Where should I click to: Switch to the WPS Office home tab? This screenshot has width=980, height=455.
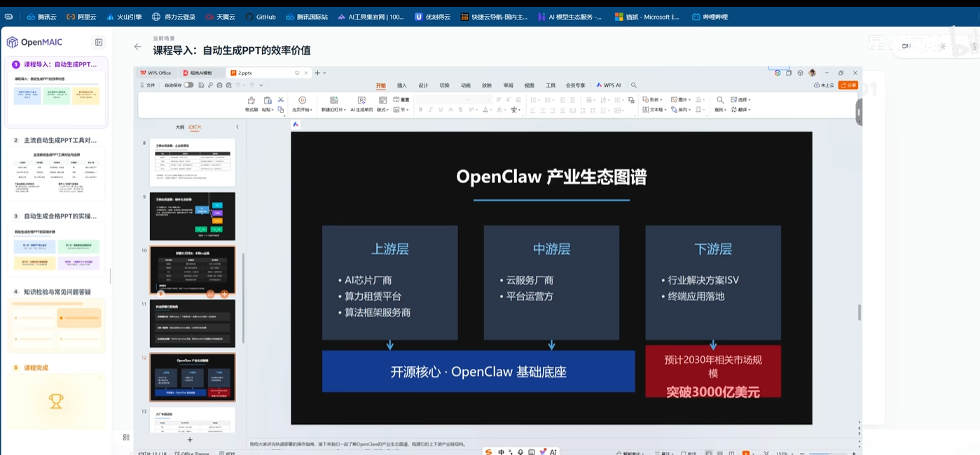[156, 73]
